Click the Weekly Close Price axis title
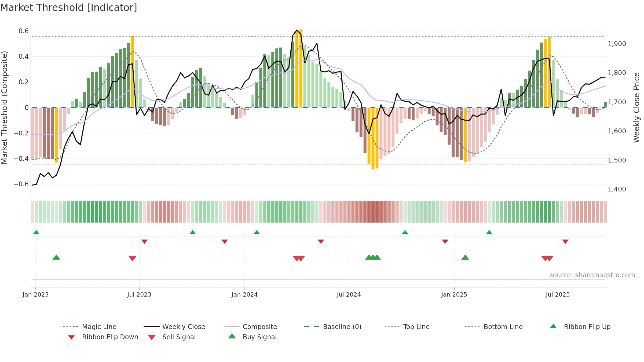 pos(636,108)
